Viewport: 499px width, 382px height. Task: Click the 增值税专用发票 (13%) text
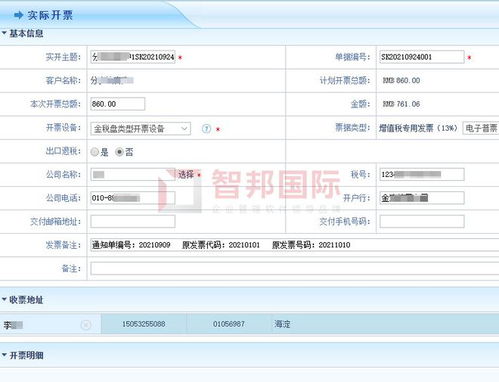click(x=418, y=128)
